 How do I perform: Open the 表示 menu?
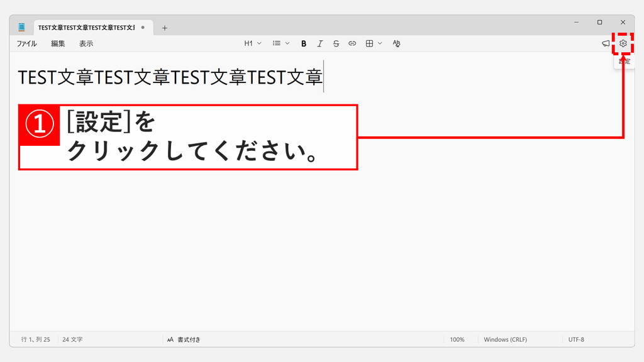(86, 43)
